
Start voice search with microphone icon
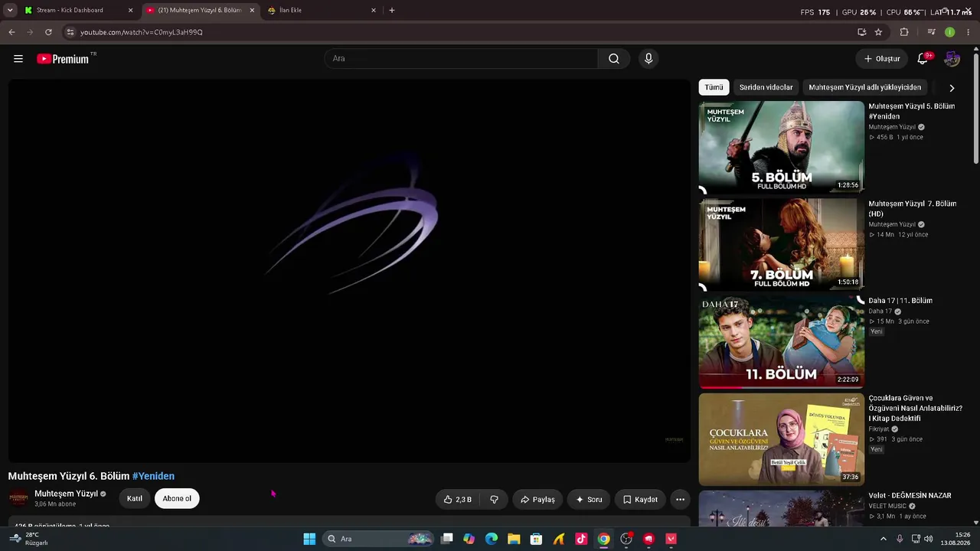[648, 59]
